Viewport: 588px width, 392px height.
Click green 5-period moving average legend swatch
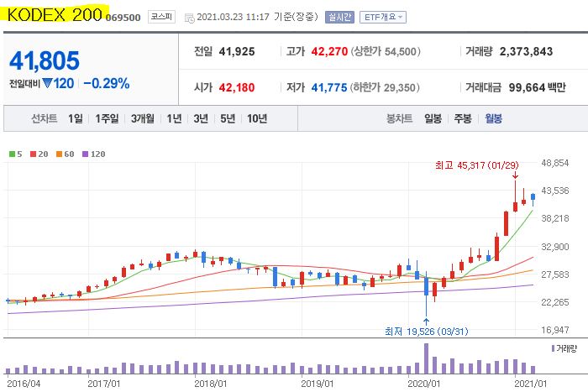coord(12,154)
